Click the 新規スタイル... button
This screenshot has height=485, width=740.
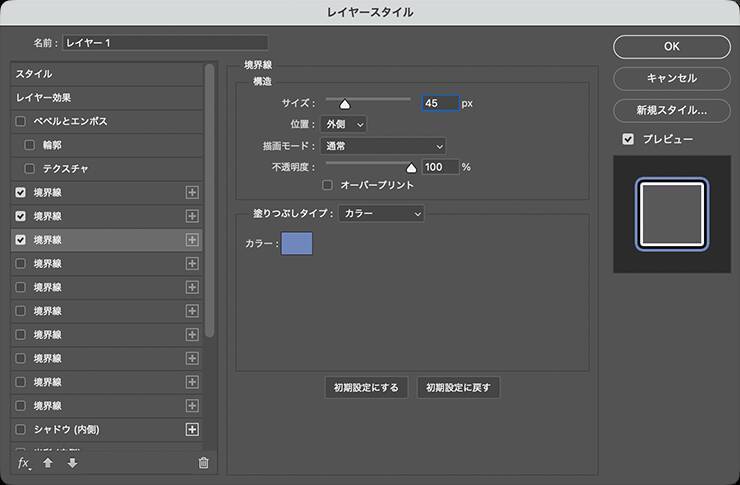click(x=672, y=110)
